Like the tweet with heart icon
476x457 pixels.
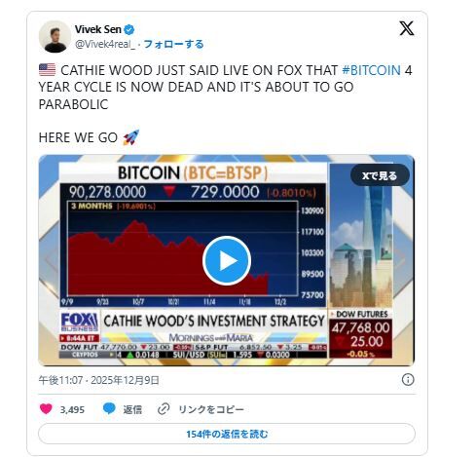click(46, 408)
